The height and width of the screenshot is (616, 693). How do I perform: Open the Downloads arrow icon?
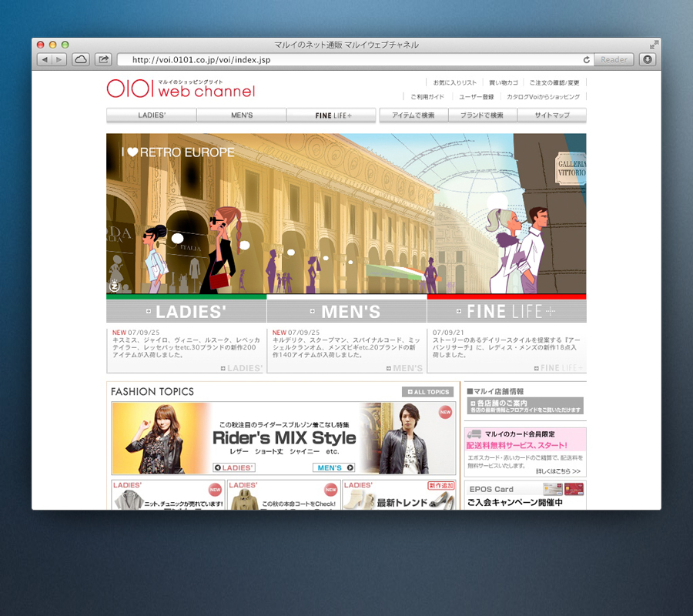pyautogui.click(x=648, y=59)
